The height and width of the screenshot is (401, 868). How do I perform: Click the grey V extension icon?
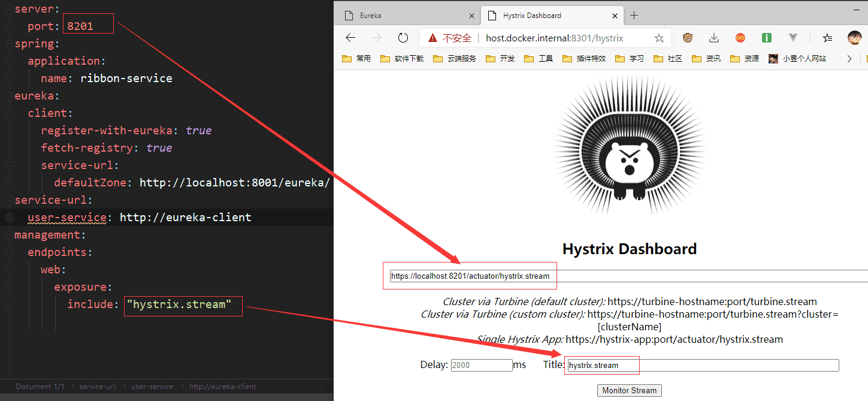pyautogui.click(x=793, y=38)
